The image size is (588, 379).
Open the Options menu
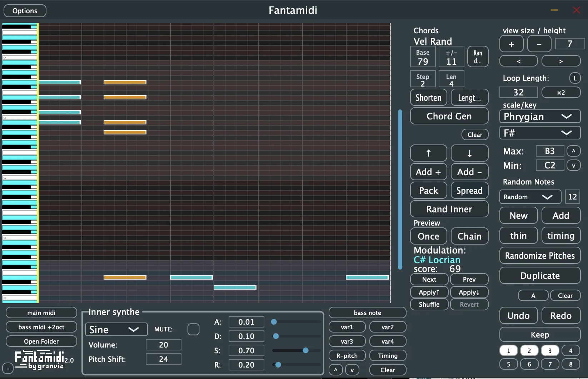click(x=24, y=10)
